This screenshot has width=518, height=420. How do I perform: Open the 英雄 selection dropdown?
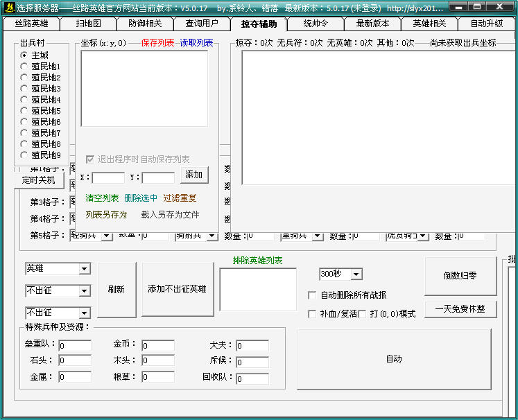click(84, 269)
